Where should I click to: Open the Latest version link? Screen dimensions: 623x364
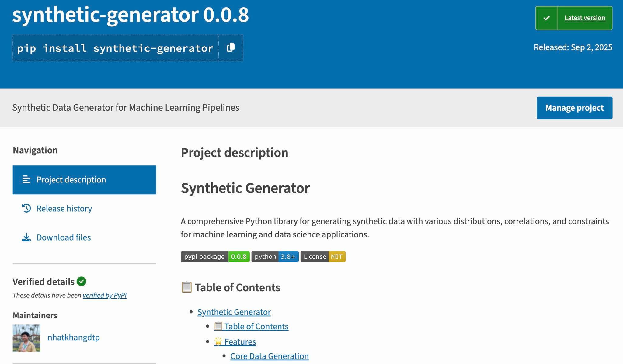pyautogui.click(x=585, y=18)
